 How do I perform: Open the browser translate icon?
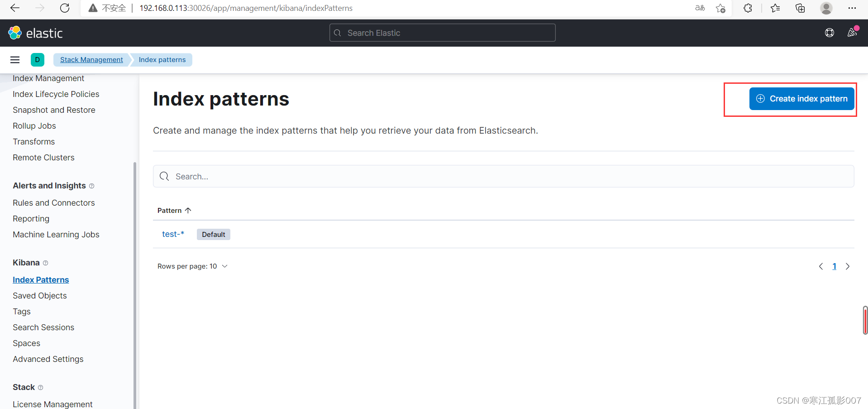[700, 8]
